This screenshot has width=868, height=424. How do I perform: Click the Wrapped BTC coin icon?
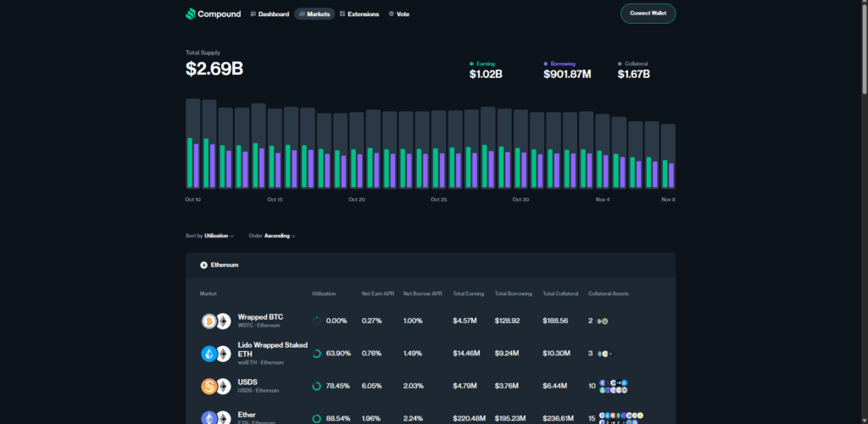pos(209,321)
